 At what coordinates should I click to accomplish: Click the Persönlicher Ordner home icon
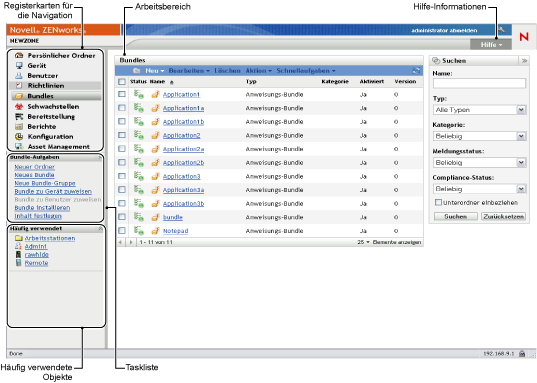19,55
